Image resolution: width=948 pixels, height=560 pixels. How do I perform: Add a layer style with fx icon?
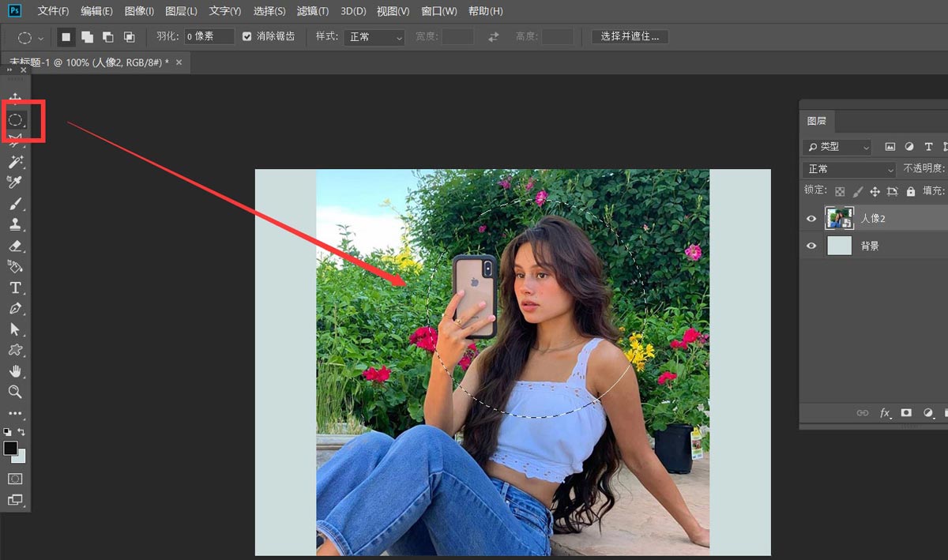coord(885,413)
